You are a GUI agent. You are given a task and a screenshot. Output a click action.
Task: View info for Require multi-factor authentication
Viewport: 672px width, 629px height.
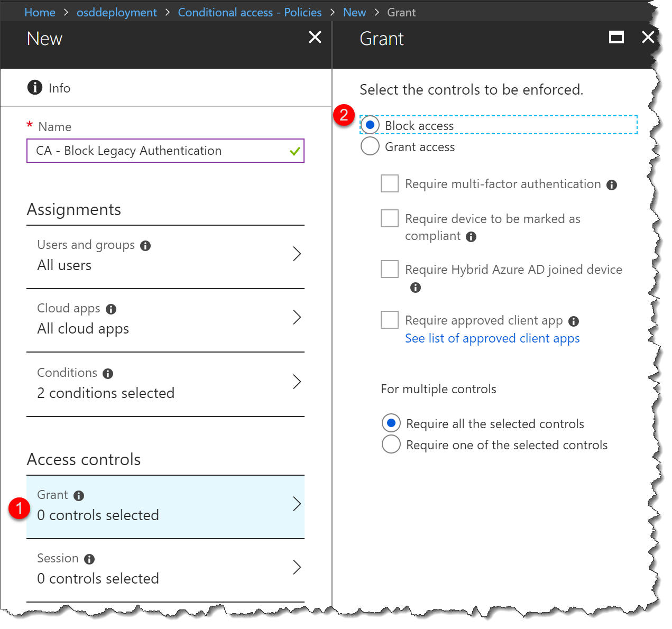point(612,184)
